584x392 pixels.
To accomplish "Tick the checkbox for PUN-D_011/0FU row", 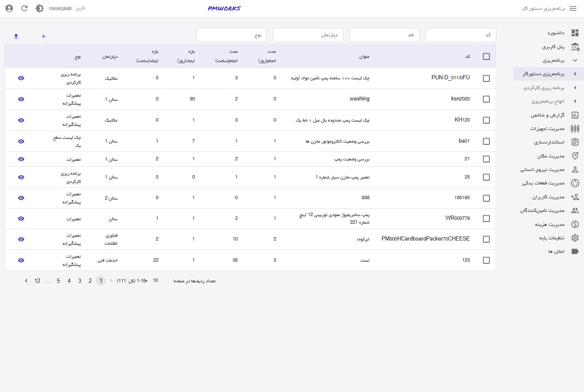I will coord(486,78).
